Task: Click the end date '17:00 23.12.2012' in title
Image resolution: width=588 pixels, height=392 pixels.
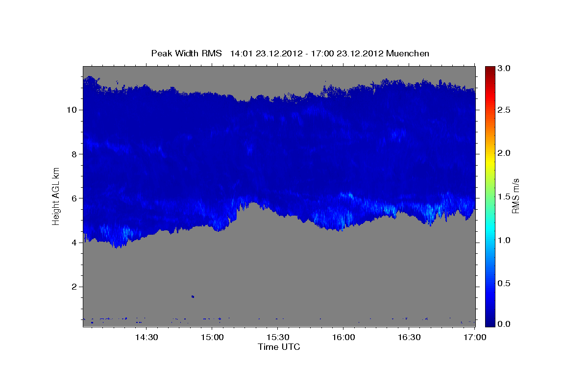Action: 346,53
